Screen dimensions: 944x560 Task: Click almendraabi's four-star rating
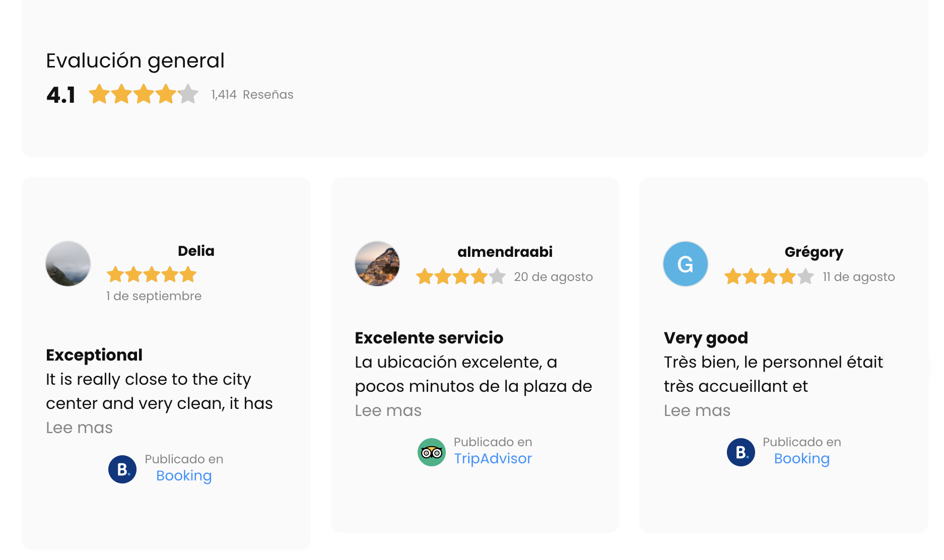point(460,276)
